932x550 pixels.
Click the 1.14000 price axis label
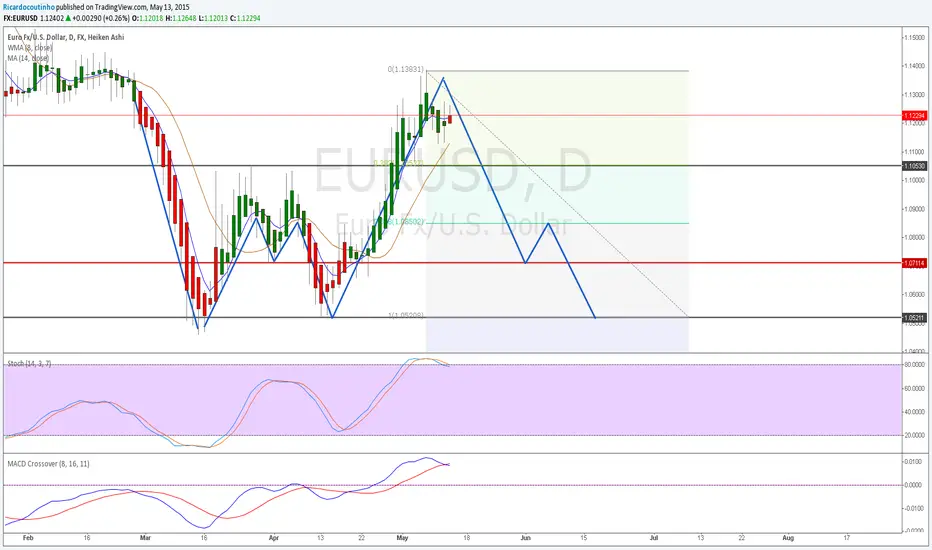pyautogui.click(x=915, y=66)
